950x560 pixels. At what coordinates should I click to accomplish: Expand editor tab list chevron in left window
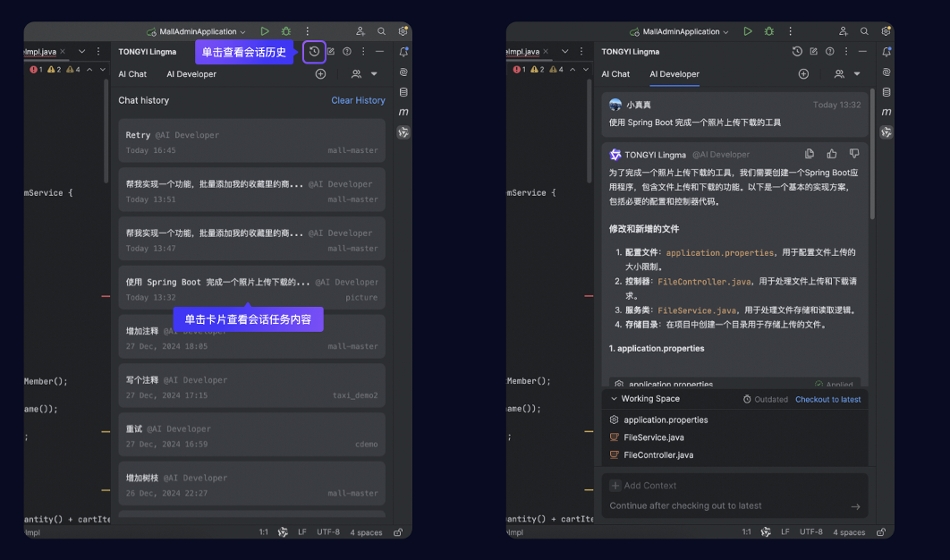pos(81,52)
